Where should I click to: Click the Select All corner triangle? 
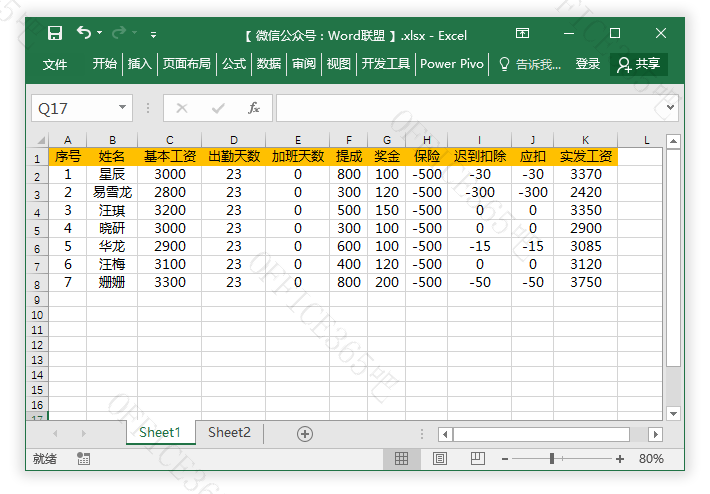[x=40, y=140]
